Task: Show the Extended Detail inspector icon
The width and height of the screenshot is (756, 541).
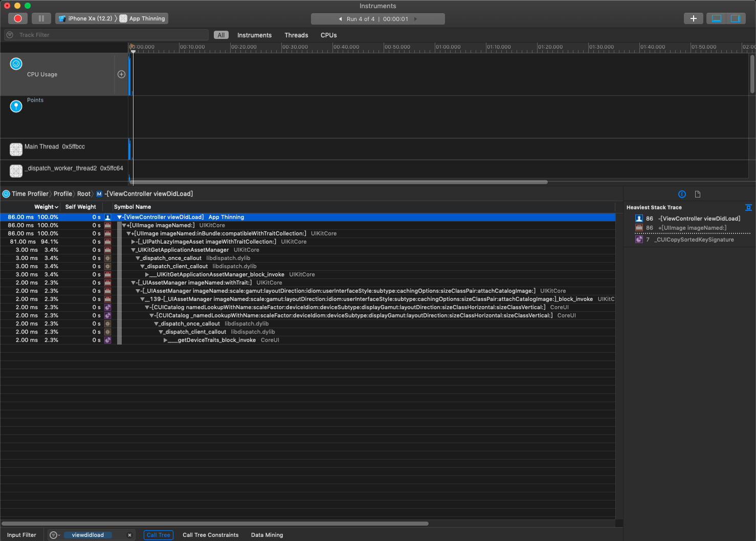Action: point(682,194)
